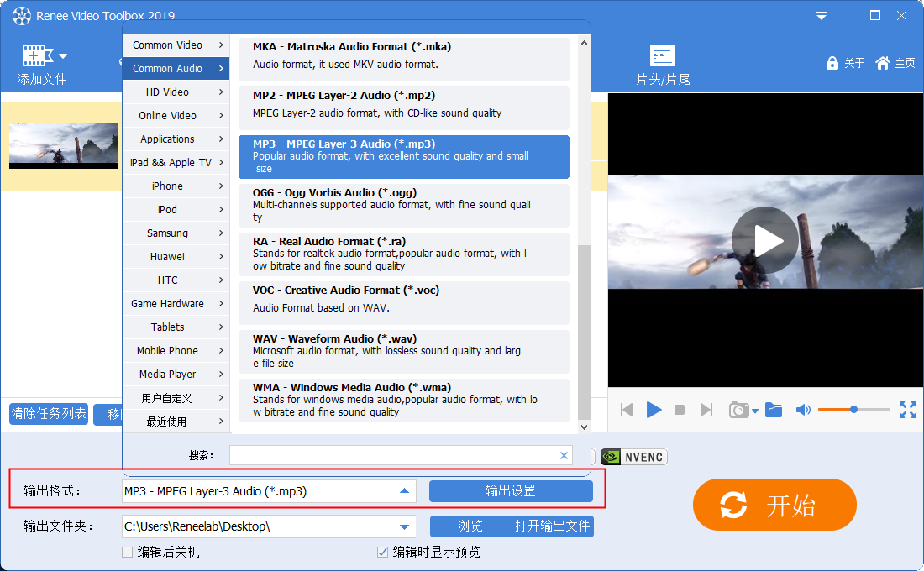Click the NVENC GPU acceleration badge

[634, 457]
